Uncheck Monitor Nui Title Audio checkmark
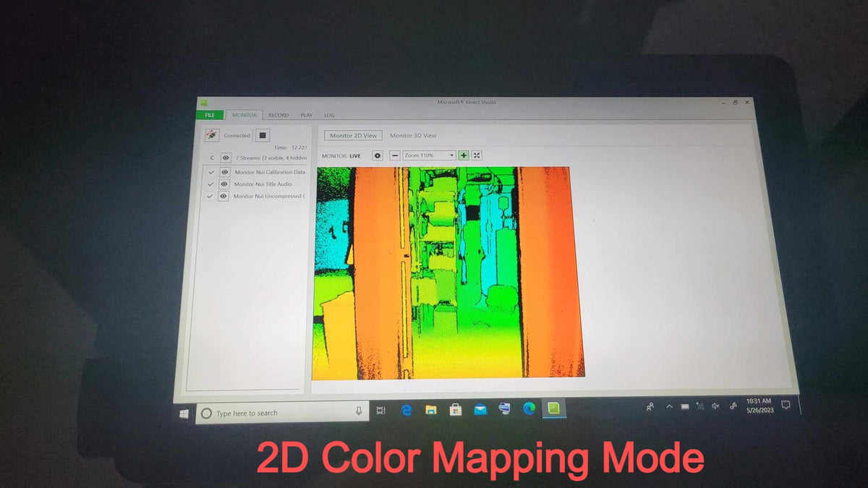868x488 pixels. click(210, 184)
